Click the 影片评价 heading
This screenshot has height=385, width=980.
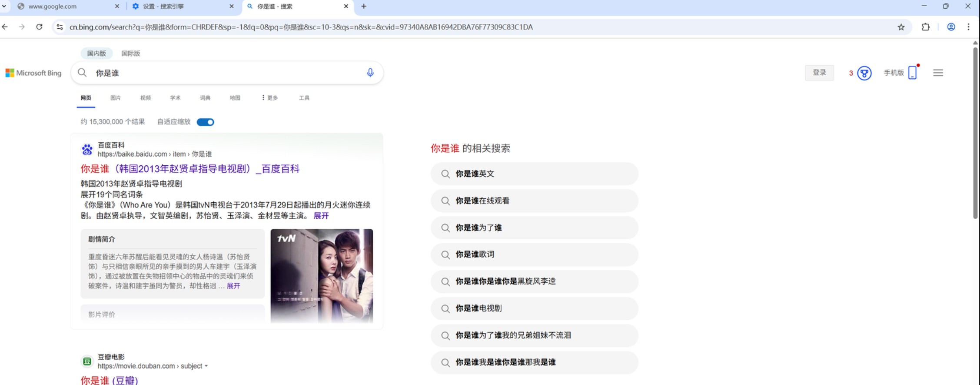tap(102, 315)
